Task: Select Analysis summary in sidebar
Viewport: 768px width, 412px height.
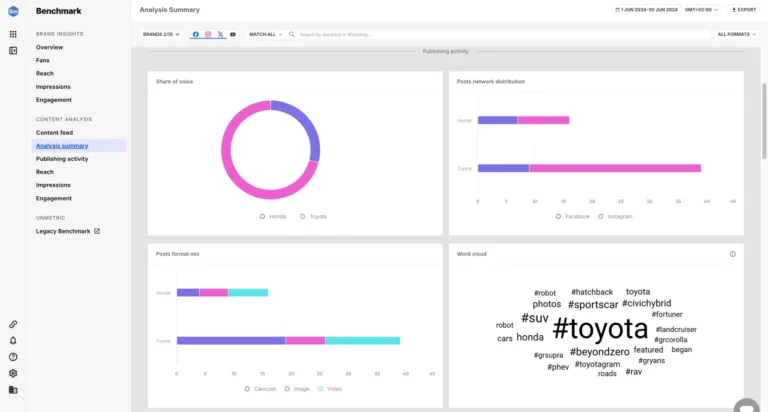Action: 79,145
